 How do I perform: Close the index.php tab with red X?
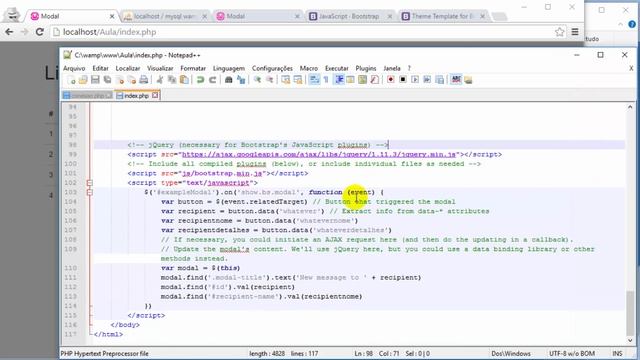[155, 95]
